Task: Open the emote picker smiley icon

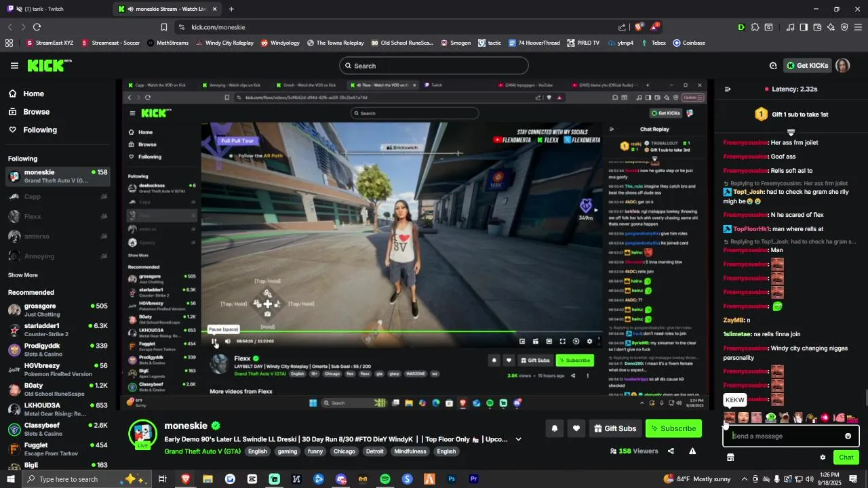Action: click(x=848, y=436)
